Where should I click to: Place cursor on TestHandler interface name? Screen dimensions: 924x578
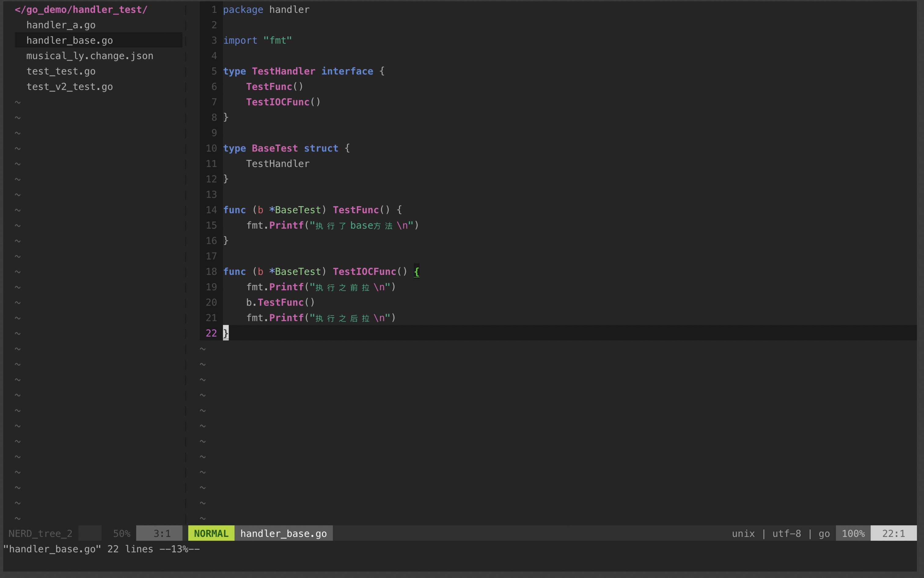[283, 71]
